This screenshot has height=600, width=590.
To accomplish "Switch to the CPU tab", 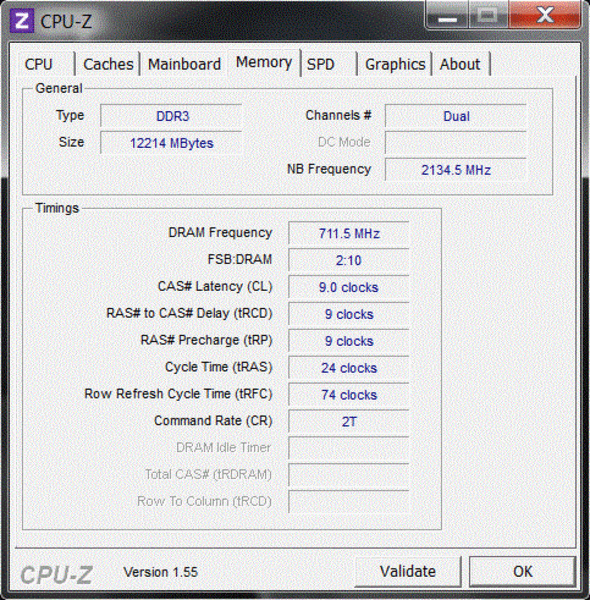I will pyautogui.click(x=47, y=64).
